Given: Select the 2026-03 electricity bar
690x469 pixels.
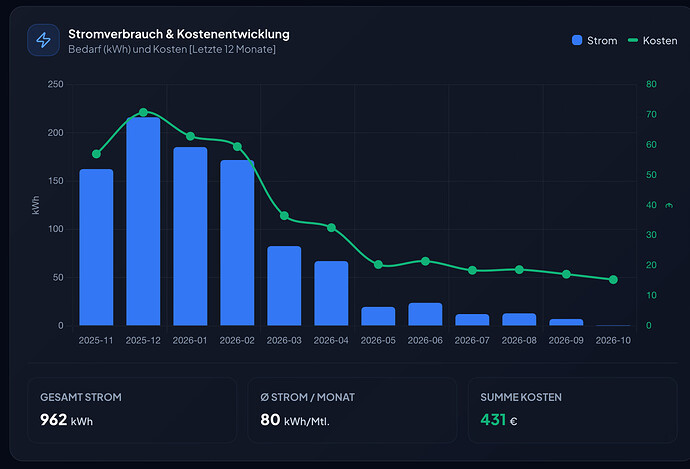Looking at the screenshot, I should (284, 286).
